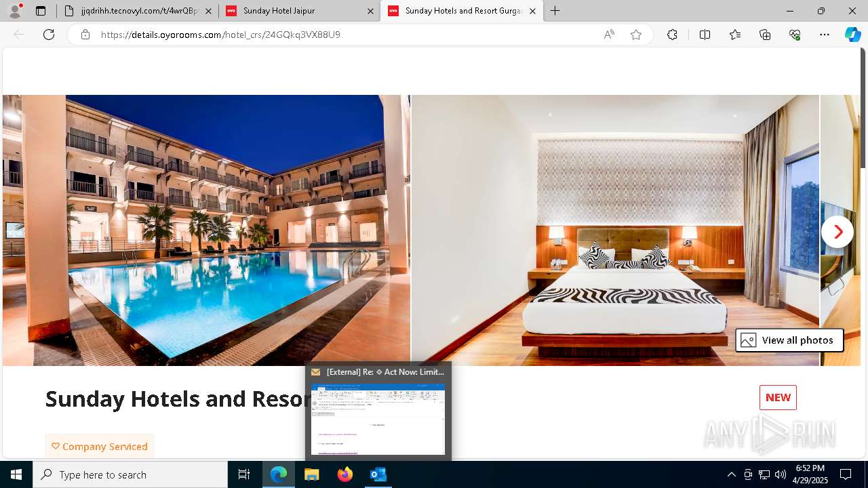The height and width of the screenshot is (488, 868).
Task: Close the Sunday Hotel Jaipur tab
Action: 370,11
